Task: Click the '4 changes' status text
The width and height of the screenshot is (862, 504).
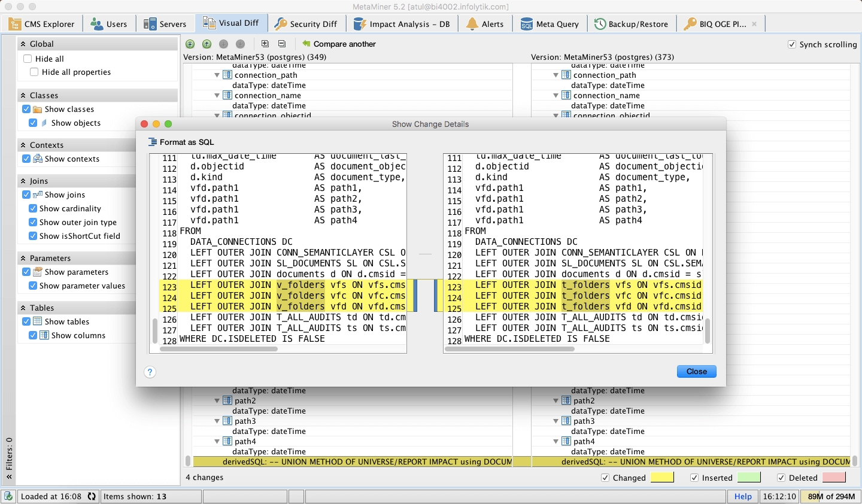Action: [204, 477]
